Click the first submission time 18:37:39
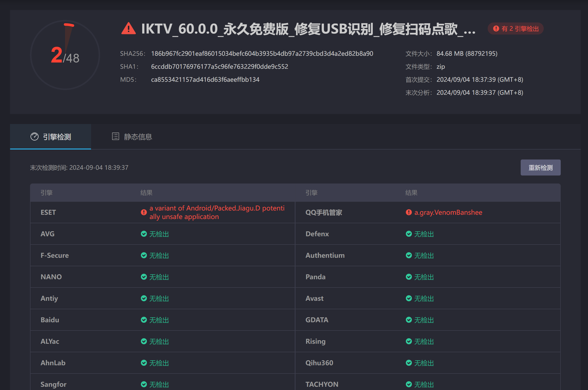 [x=480, y=79]
